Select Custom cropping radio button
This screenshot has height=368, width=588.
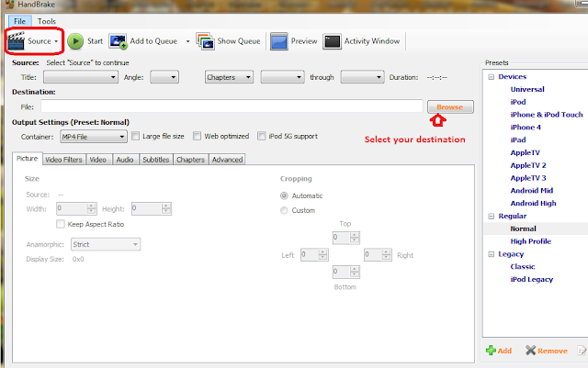[x=284, y=210]
